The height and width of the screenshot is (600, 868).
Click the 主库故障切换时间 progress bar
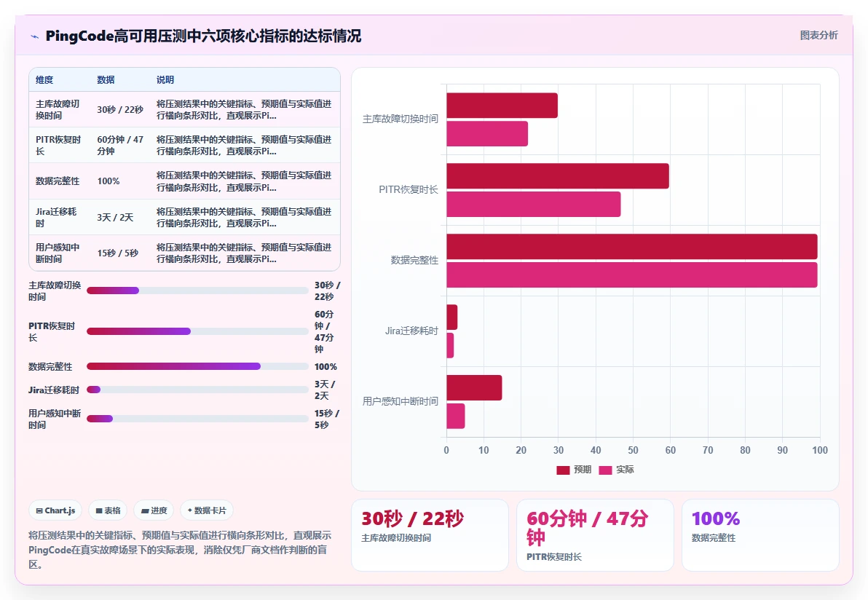point(197,291)
